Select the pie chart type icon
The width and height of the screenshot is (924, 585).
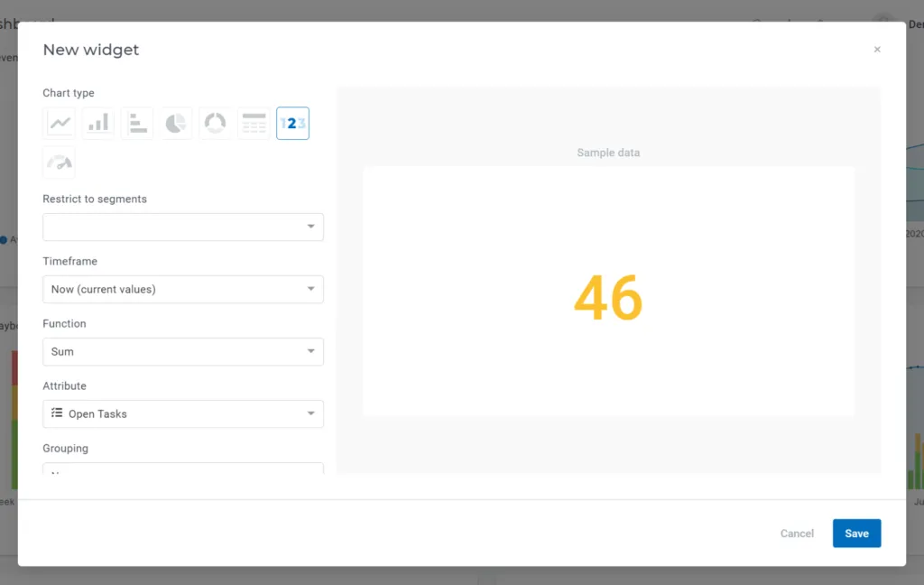click(x=176, y=124)
